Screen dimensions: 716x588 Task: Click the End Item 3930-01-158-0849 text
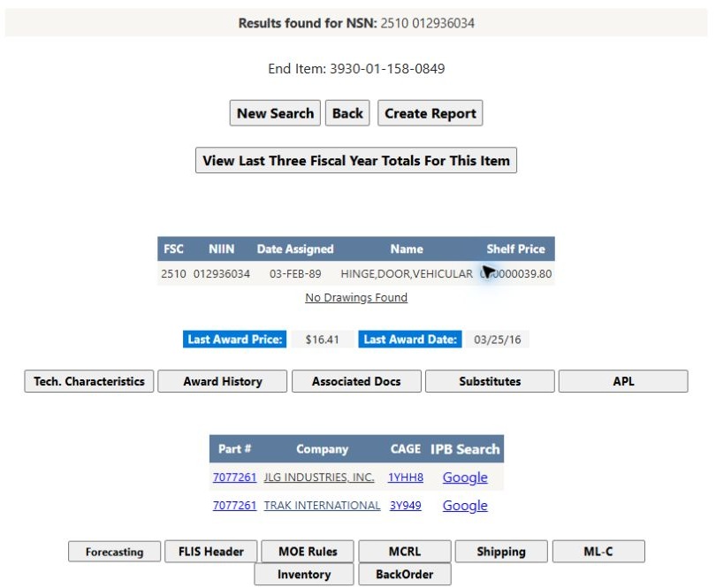[356, 69]
